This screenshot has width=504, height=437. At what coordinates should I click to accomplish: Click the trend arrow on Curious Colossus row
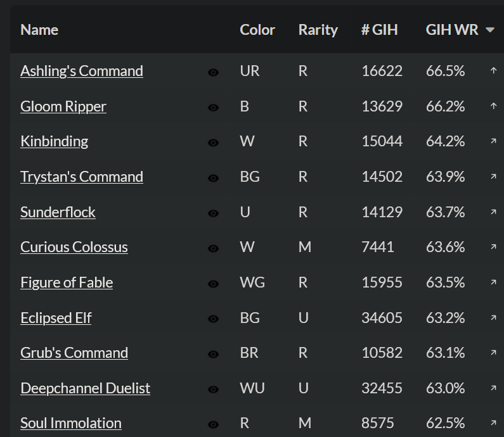pyautogui.click(x=493, y=247)
